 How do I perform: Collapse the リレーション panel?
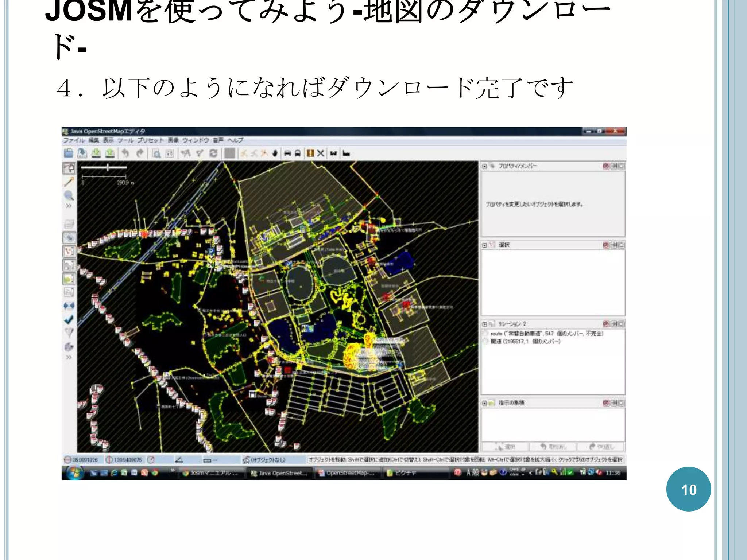[485, 324]
